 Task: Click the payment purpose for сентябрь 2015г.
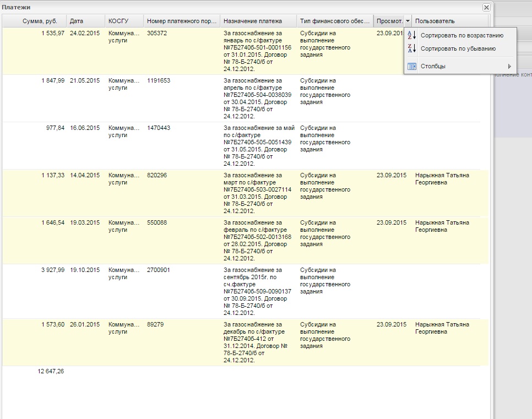[258, 291]
